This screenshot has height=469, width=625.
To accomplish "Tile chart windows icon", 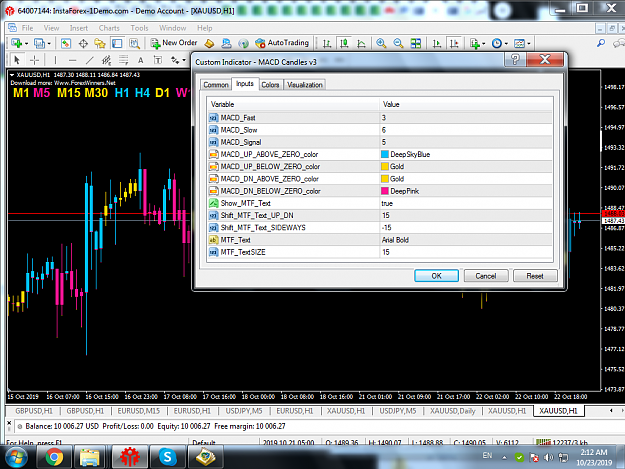I will pos(416,43).
